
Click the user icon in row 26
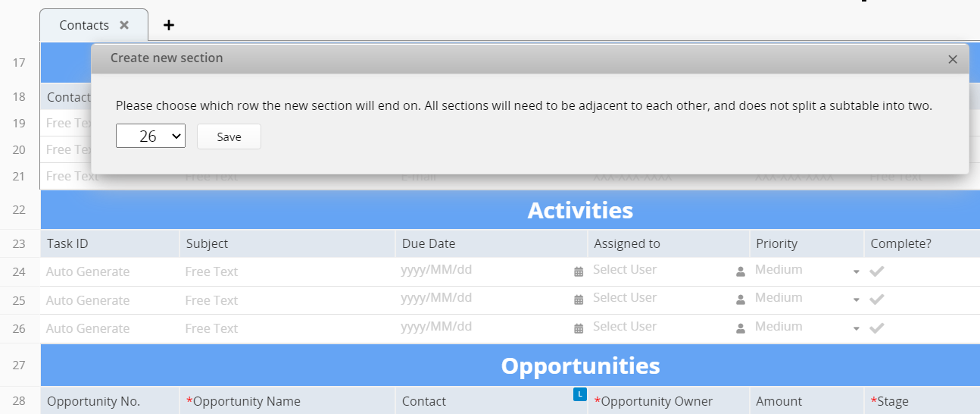tap(741, 328)
